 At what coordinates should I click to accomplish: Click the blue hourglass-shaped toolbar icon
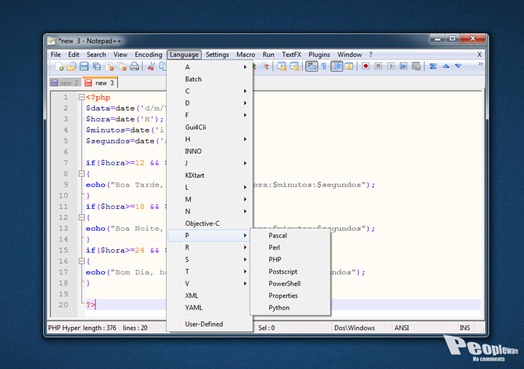click(433, 66)
